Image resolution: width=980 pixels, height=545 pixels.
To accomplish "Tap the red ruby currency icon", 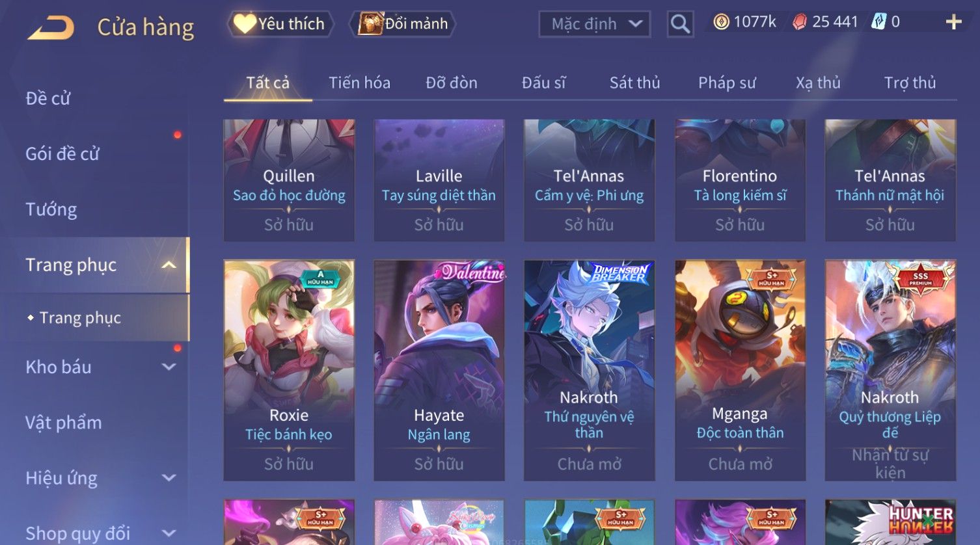I will point(800,22).
